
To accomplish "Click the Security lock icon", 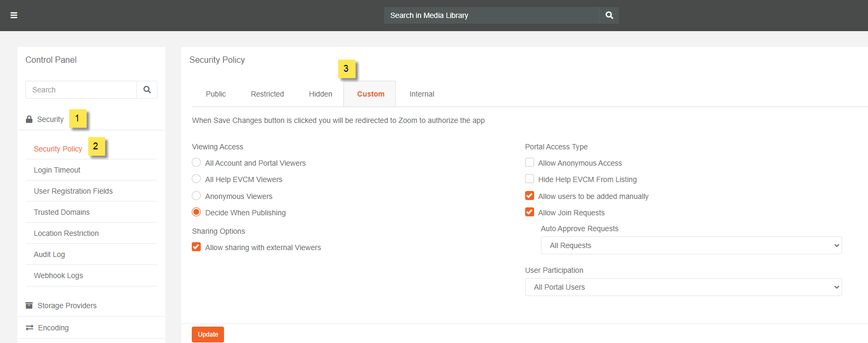I will pyautogui.click(x=29, y=120).
